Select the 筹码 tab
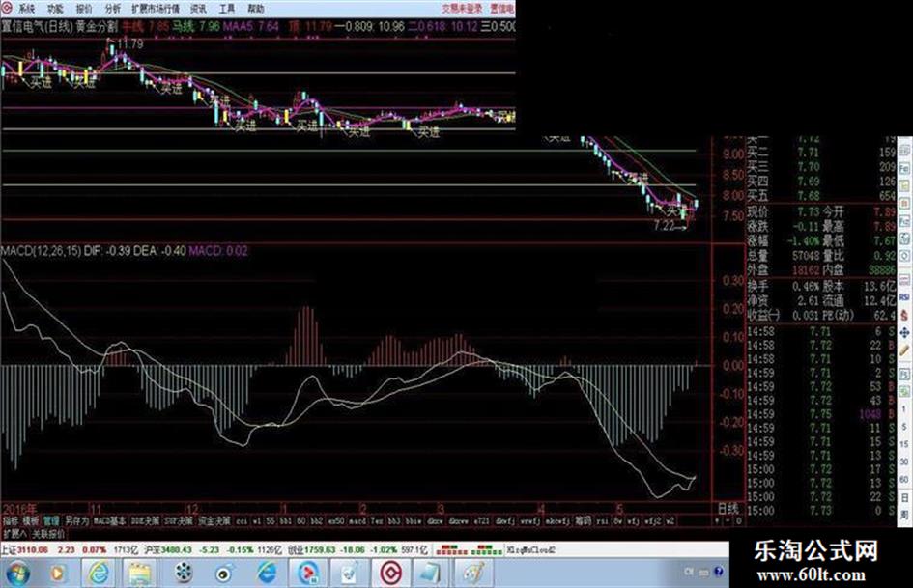 (x=583, y=521)
